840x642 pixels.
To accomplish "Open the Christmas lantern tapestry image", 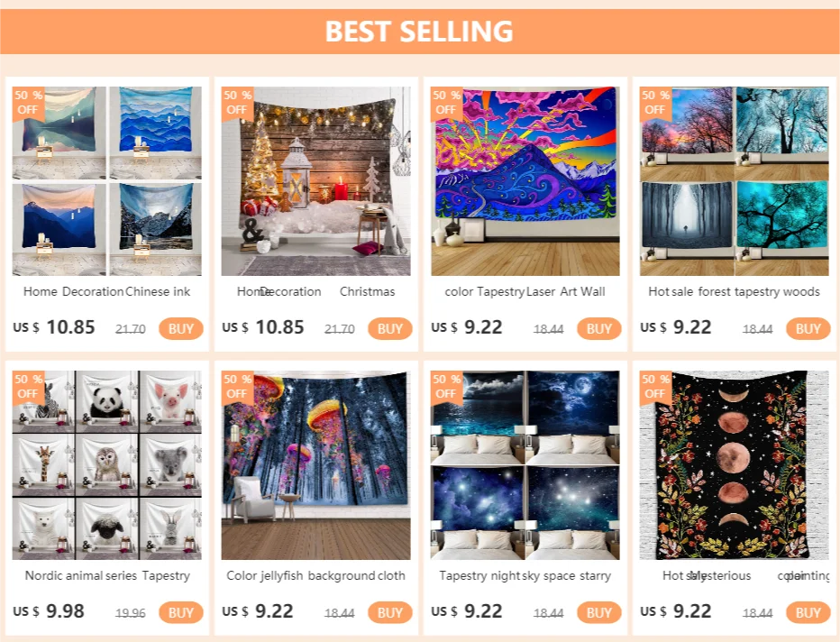I will pyautogui.click(x=316, y=181).
